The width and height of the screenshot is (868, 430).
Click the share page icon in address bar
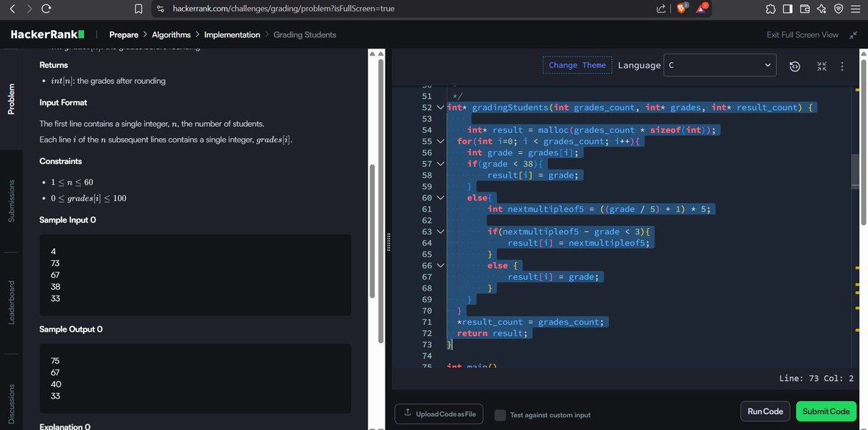click(x=661, y=9)
